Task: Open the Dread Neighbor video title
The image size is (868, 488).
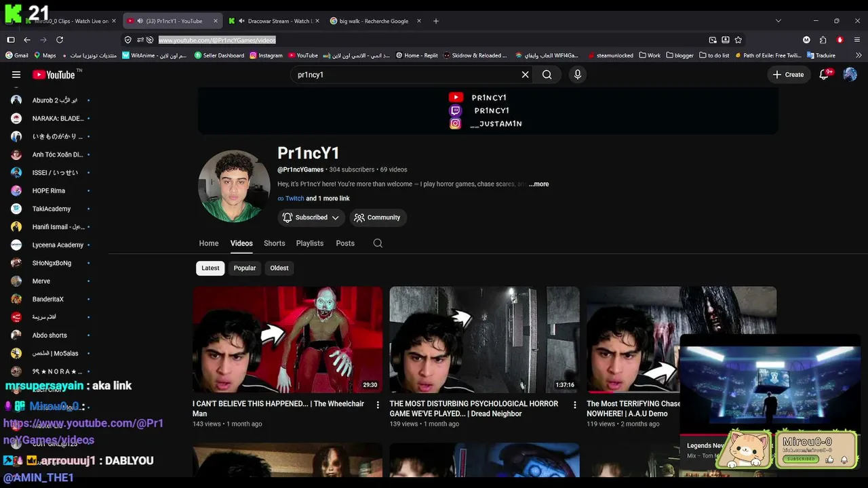Action: tap(474, 409)
